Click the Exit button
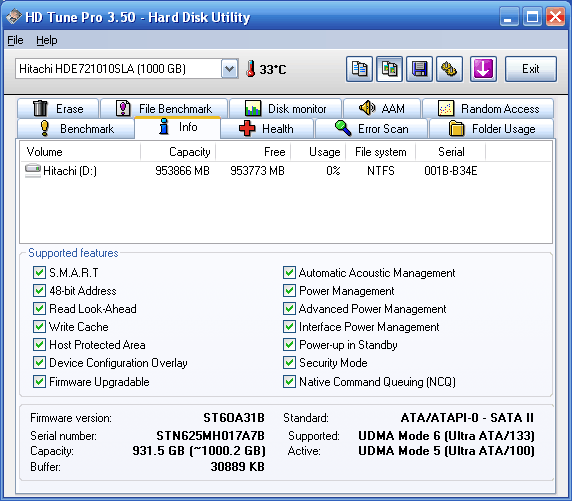 (x=531, y=69)
